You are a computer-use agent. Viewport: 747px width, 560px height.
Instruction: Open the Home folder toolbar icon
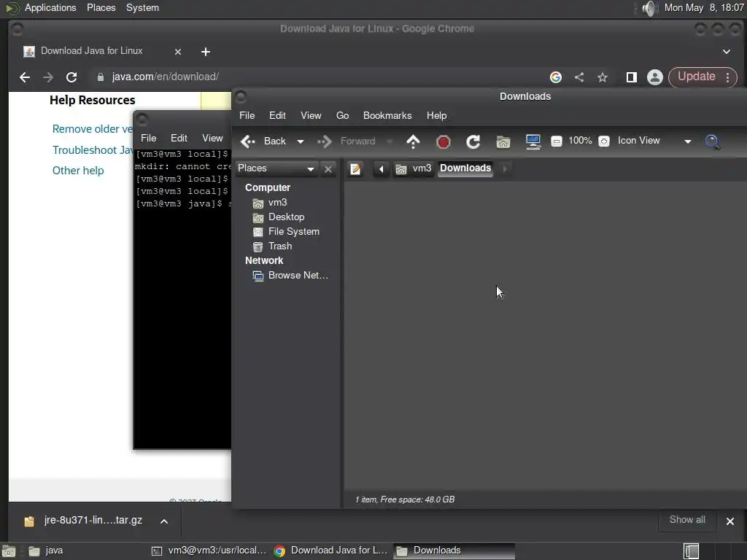point(503,141)
